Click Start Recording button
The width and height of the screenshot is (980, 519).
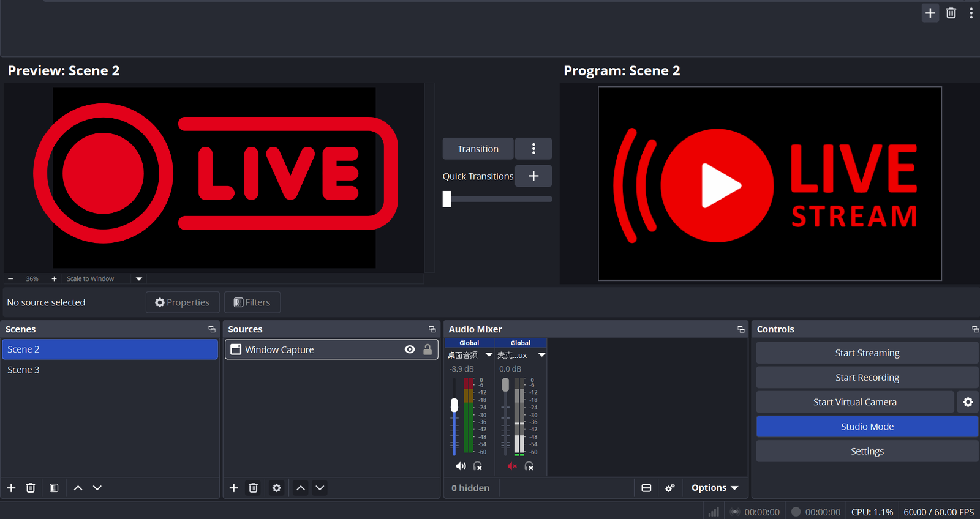click(867, 378)
